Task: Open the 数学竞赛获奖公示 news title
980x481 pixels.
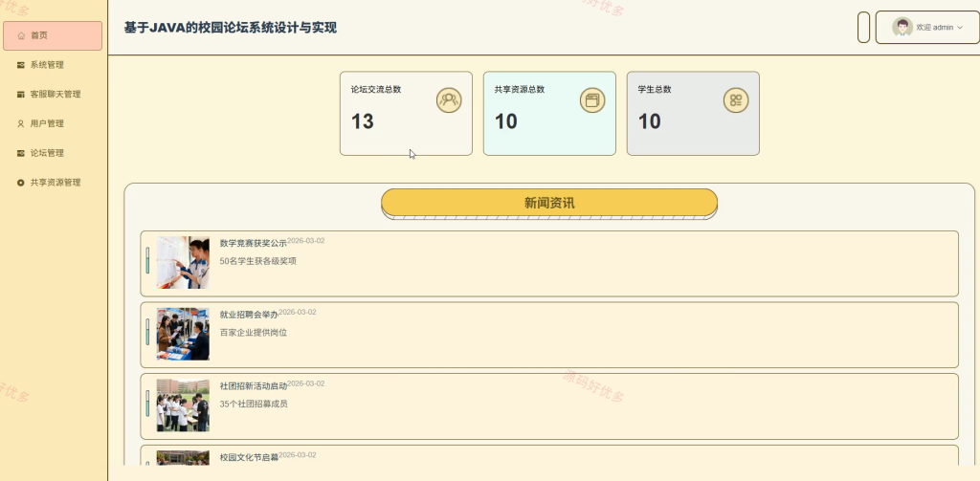Action: [x=253, y=243]
